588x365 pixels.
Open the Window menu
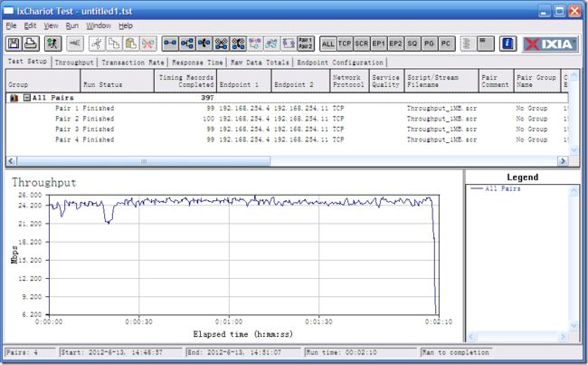point(99,25)
